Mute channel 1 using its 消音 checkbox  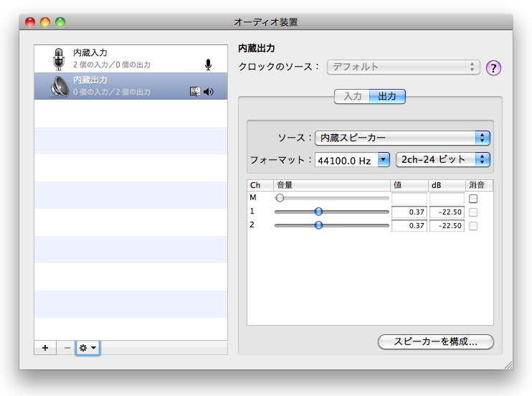(x=473, y=212)
